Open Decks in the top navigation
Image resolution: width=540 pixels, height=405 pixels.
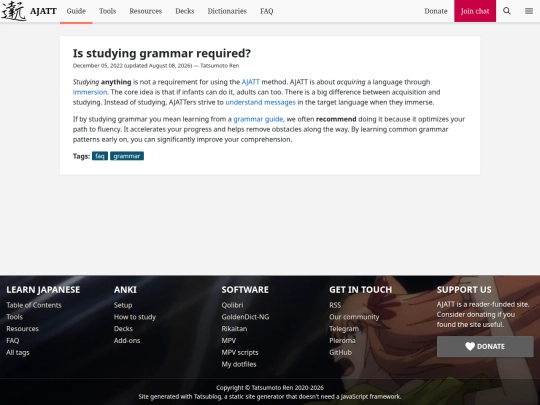(x=185, y=11)
